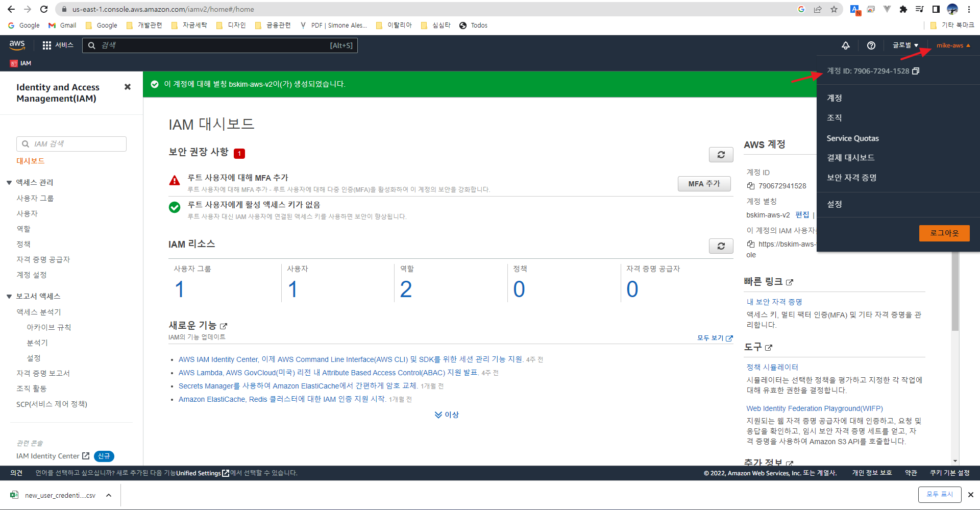Image resolution: width=980 pixels, height=510 pixels.
Task: Copy account ID 790672941528
Action: [x=750, y=186]
